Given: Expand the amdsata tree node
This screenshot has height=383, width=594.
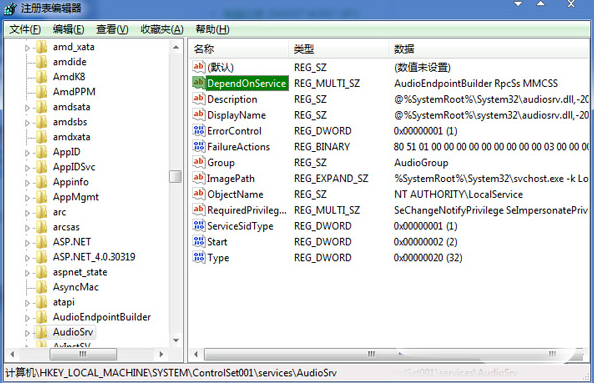Looking at the screenshot, I should [x=27, y=108].
